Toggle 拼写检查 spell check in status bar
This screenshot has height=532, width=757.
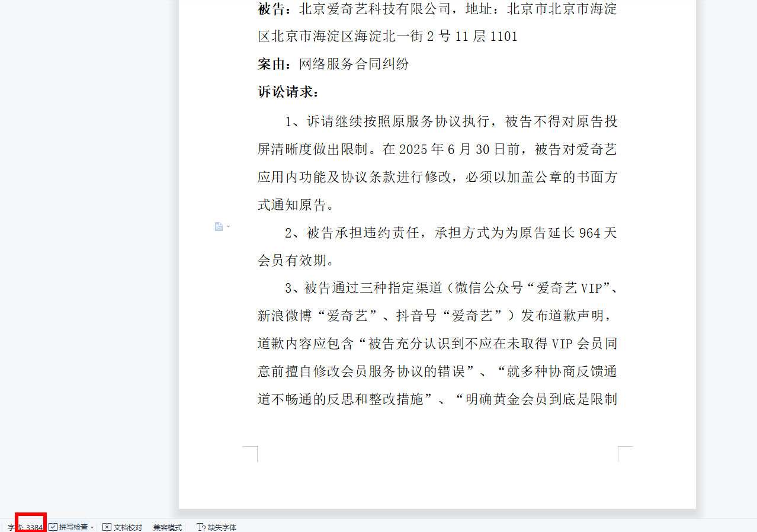pos(69,527)
